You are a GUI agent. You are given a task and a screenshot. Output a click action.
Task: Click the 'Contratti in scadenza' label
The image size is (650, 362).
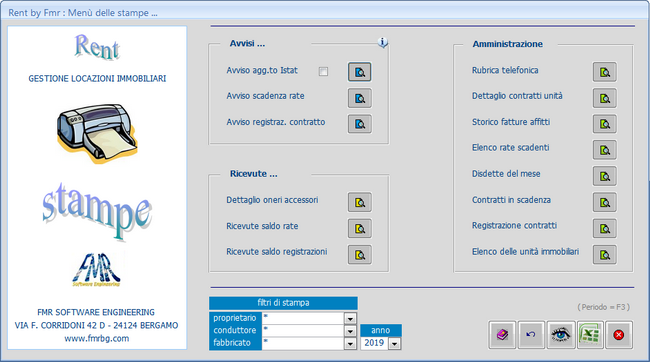[x=511, y=200]
